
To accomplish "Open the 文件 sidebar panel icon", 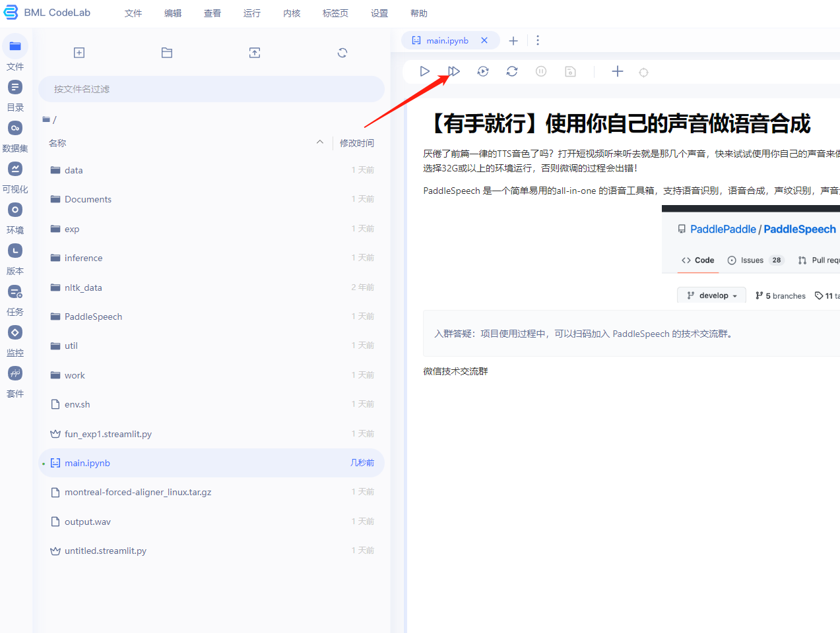I will click(x=15, y=46).
